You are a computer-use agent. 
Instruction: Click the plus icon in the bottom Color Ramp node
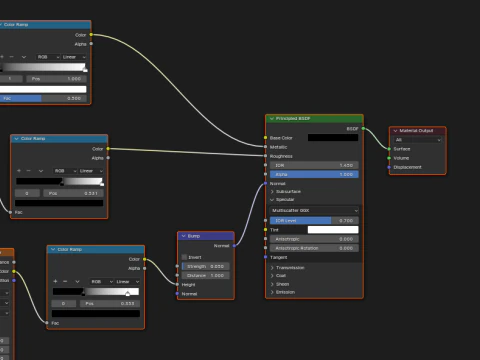pyautogui.click(x=56, y=281)
